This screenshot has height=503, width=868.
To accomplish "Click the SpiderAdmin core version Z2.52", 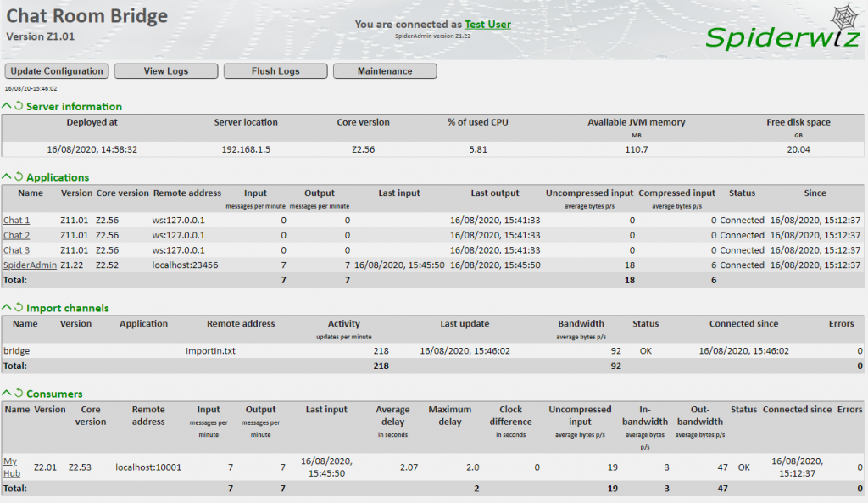I will click(107, 265).
